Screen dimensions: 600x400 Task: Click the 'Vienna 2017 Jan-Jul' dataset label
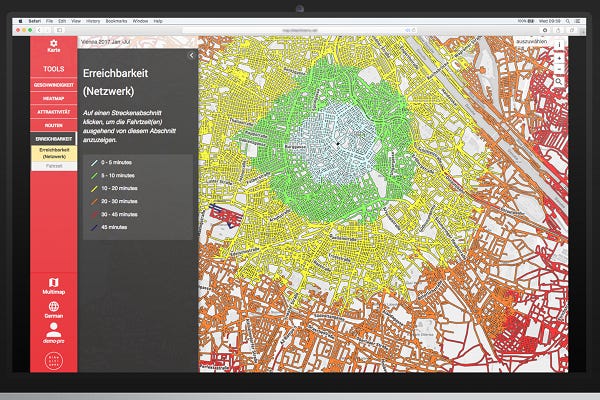click(107, 42)
